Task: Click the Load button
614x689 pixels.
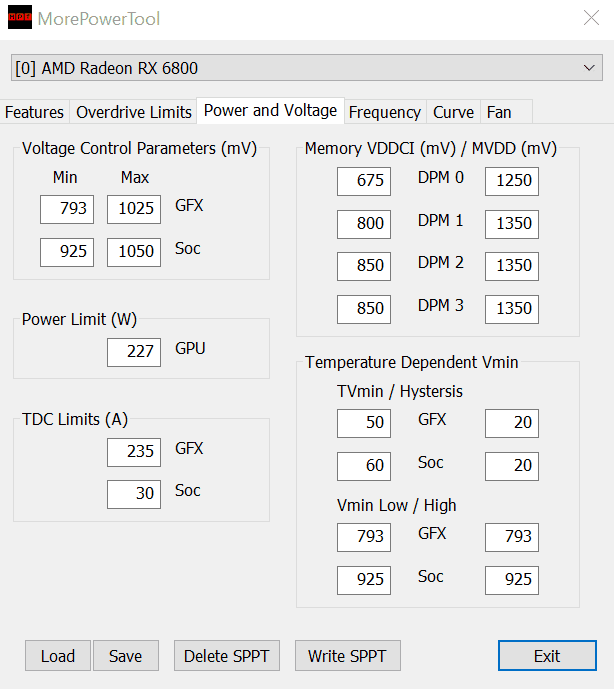Action: click(x=58, y=656)
